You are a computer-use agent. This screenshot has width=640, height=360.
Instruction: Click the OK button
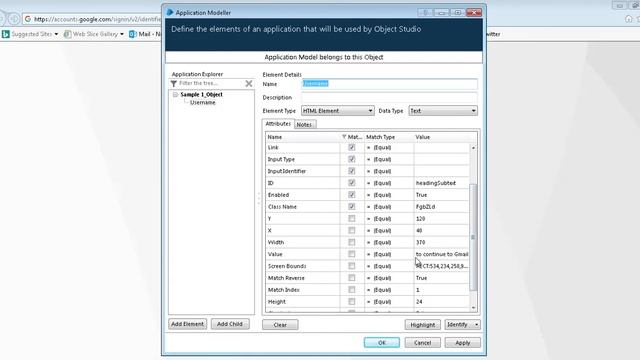(x=382, y=342)
